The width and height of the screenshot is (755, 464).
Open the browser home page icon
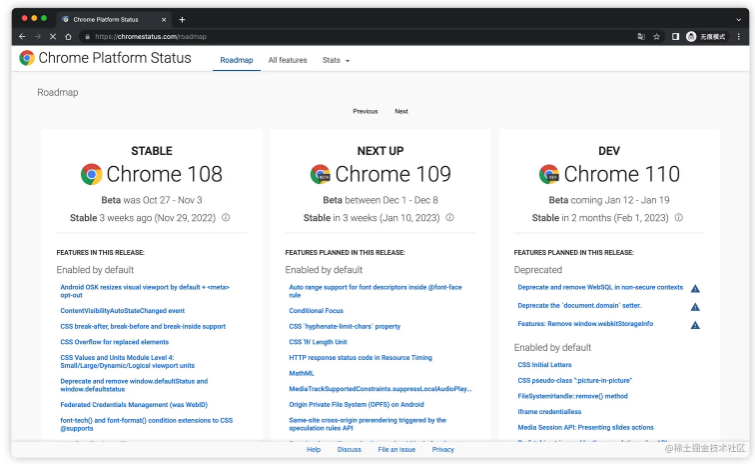point(68,37)
